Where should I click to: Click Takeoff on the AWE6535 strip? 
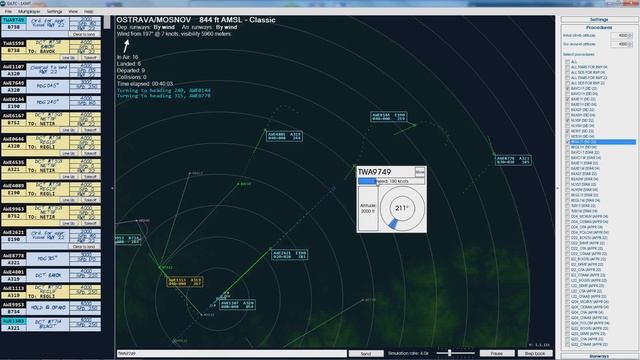pyautogui.click(x=90, y=177)
